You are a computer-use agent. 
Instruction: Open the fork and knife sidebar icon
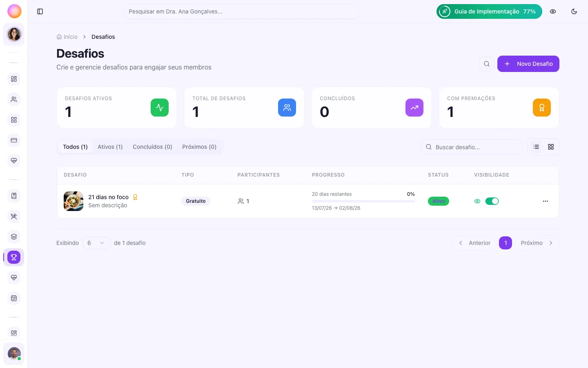pyautogui.click(x=14, y=216)
